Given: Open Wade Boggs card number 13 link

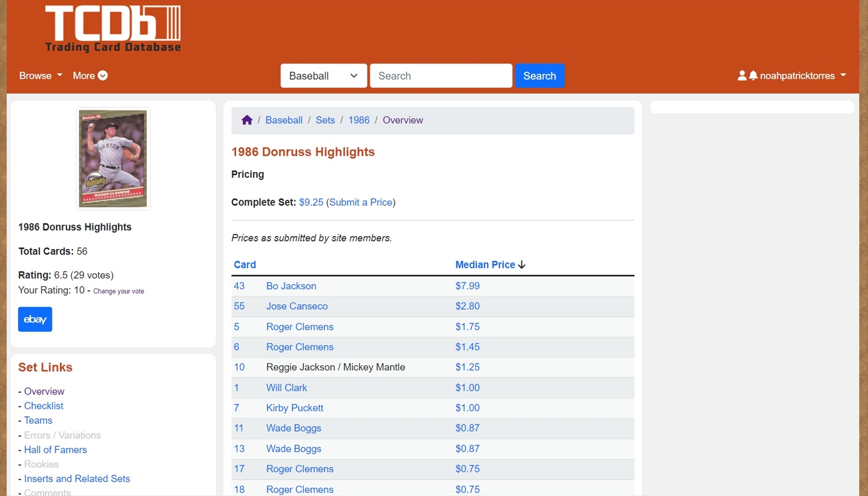Looking at the screenshot, I should (293, 449).
